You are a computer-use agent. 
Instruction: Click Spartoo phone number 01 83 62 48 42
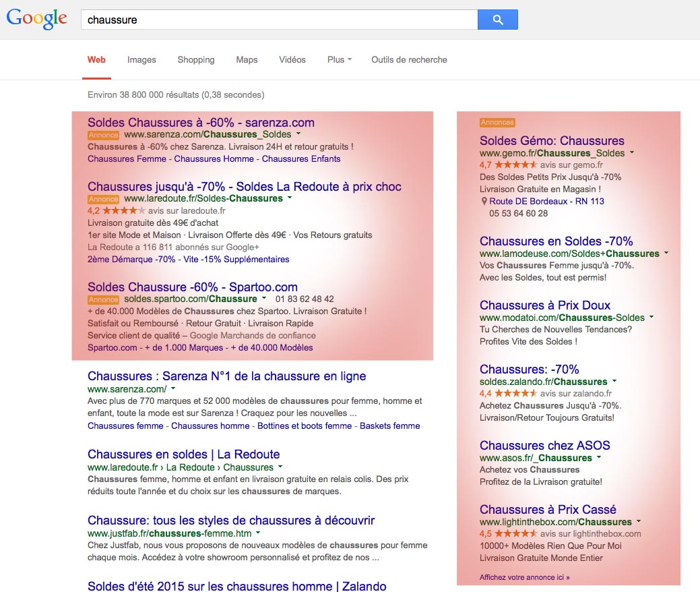[305, 299]
